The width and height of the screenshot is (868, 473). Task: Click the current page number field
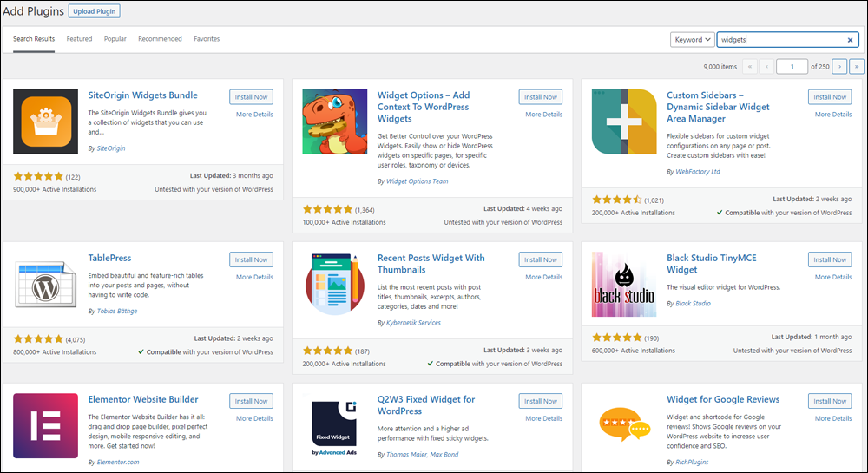point(792,66)
